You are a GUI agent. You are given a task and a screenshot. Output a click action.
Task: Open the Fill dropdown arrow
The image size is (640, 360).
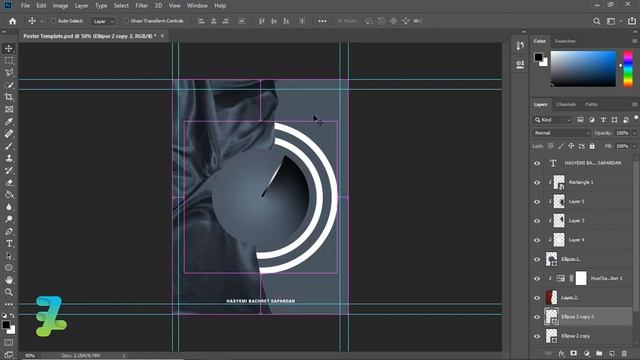click(x=634, y=146)
